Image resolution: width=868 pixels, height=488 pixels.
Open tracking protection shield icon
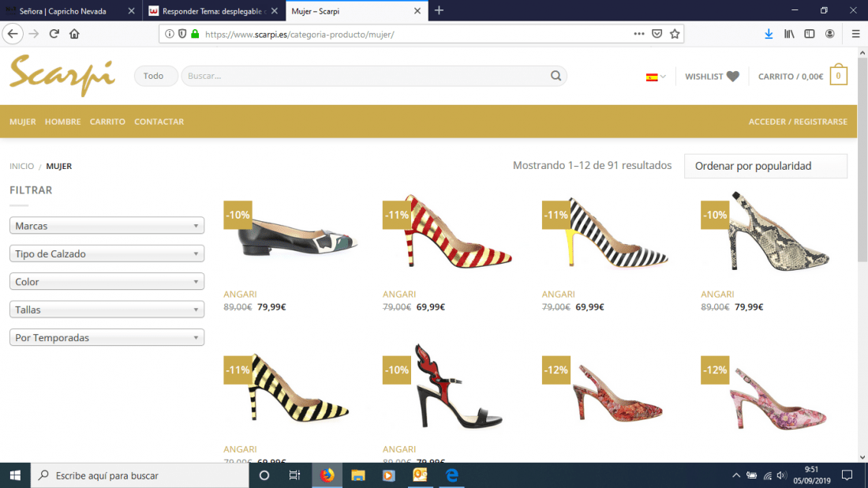(x=182, y=34)
